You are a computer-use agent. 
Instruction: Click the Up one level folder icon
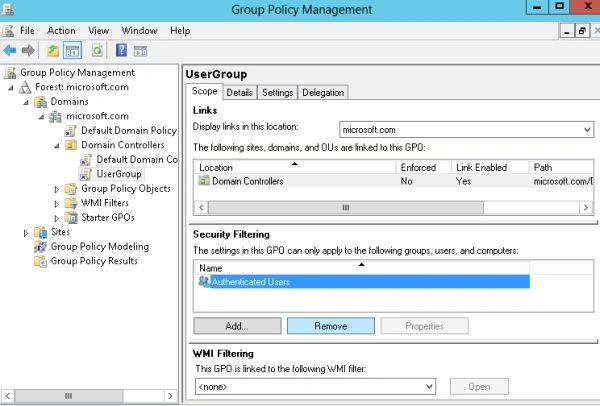point(53,51)
